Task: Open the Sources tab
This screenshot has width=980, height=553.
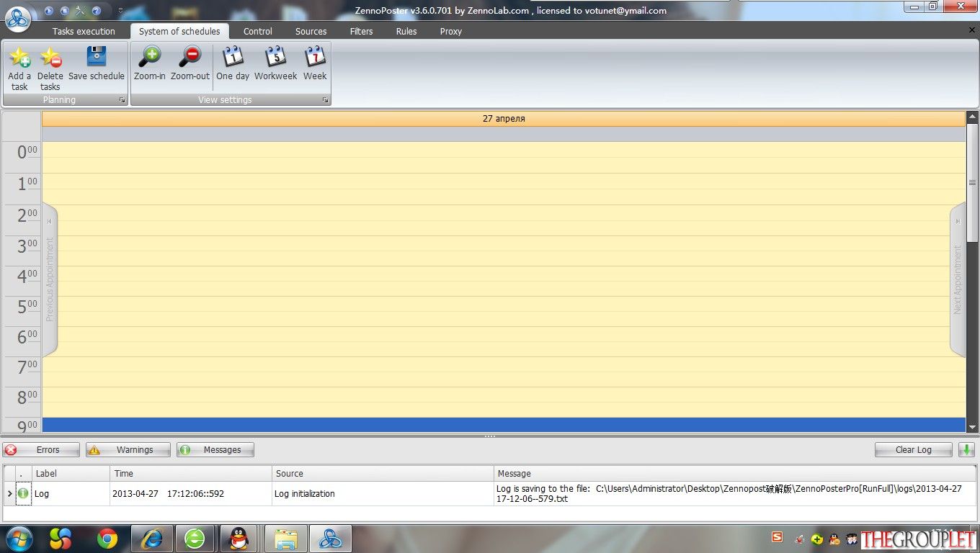Action: click(x=311, y=31)
